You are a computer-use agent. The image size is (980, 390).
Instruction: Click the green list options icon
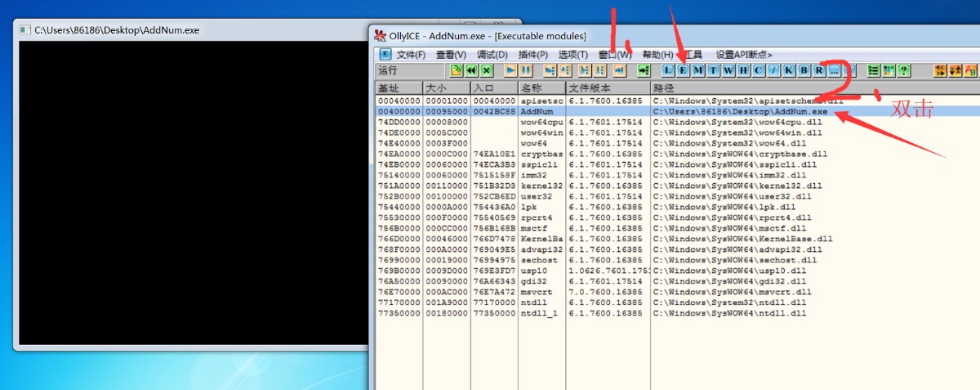click(873, 70)
